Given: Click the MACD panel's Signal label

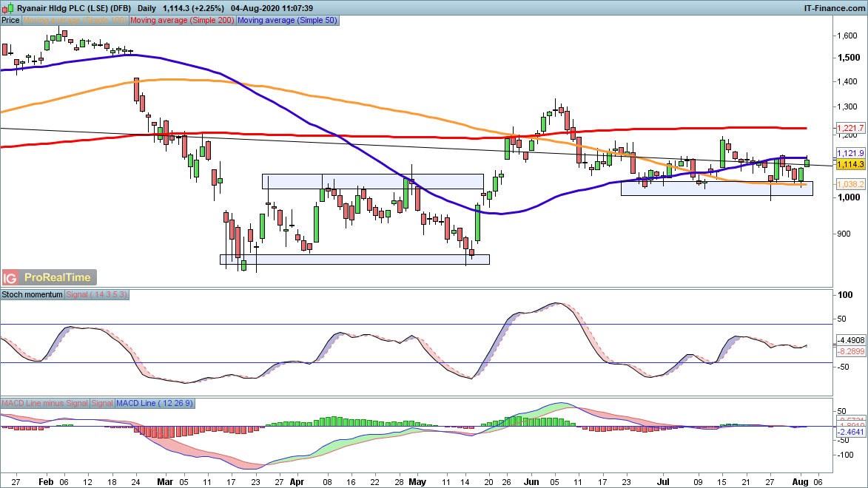Looking at the screenshot, I should (102, 403).
